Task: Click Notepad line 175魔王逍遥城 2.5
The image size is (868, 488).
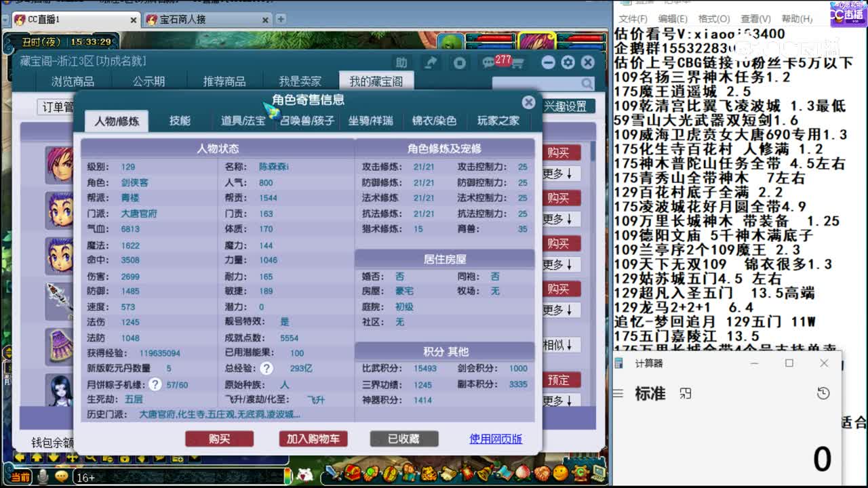Action: (x=682, y=91)
